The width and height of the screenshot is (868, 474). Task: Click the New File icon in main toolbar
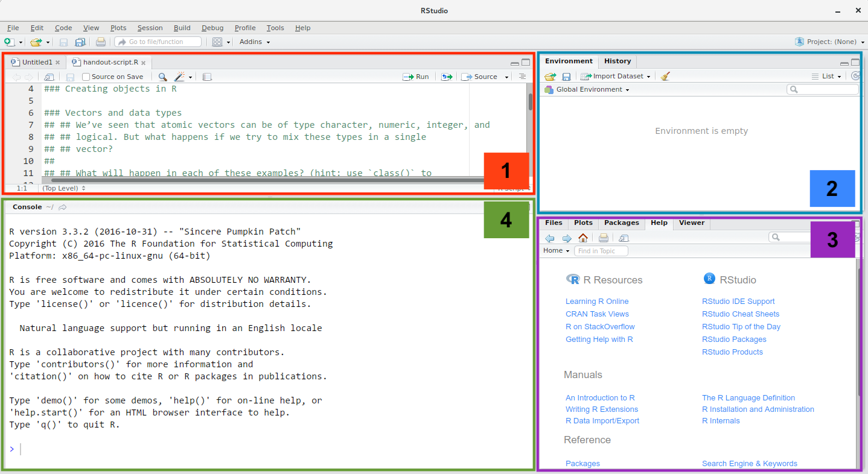(9, 42)
